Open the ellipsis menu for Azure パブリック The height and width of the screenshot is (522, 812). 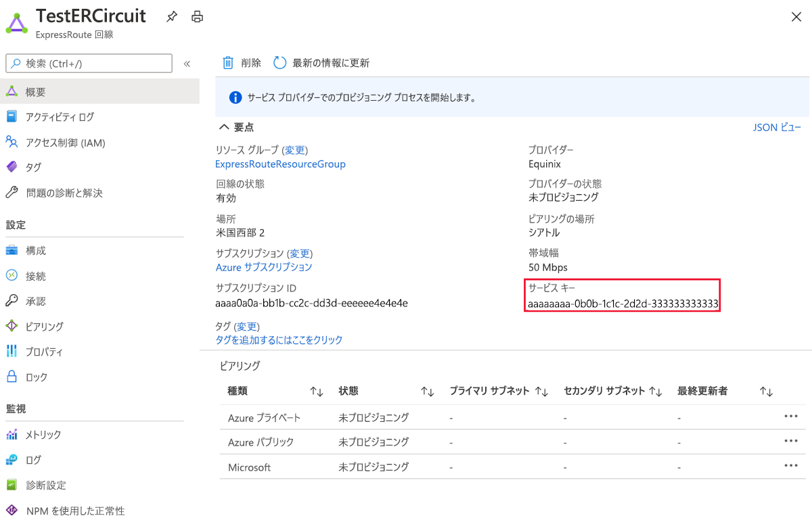[790, 441]
